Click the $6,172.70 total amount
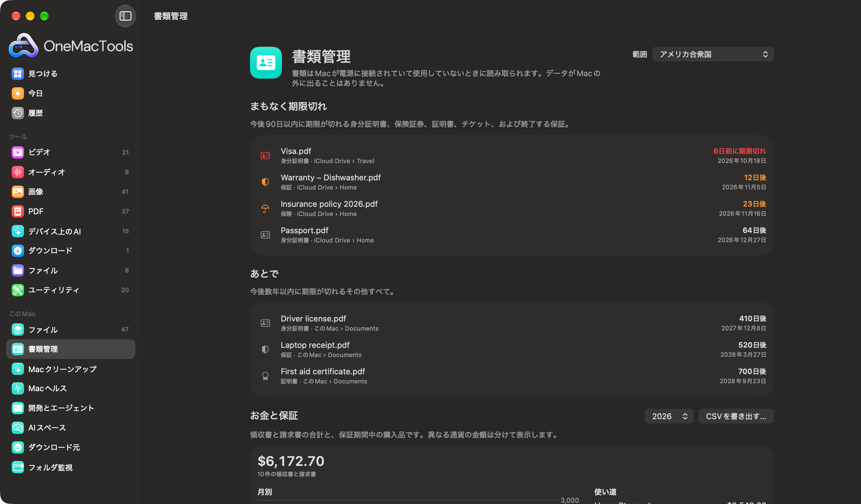 pos(291,461)
